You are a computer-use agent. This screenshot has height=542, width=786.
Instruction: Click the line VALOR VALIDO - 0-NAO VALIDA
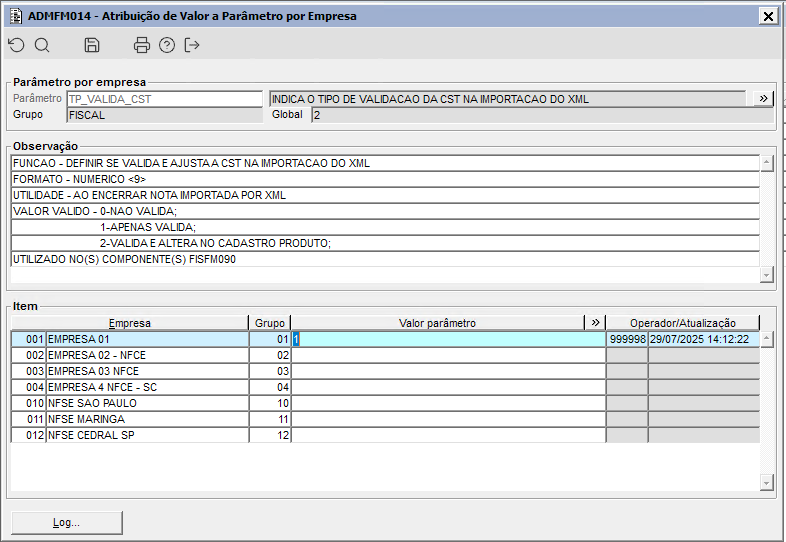click(385, 212)
